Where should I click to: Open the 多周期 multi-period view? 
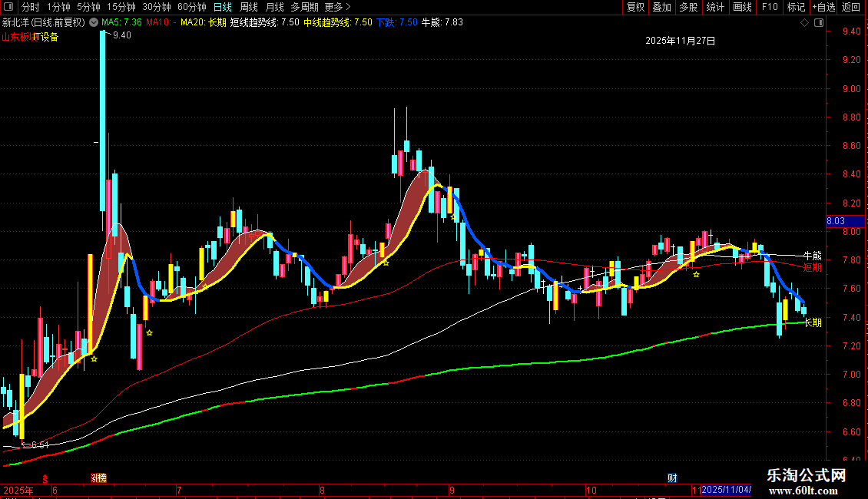click(x=304, y=7)
